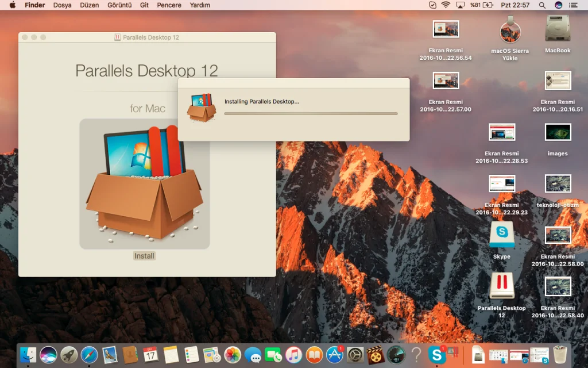
Task: Open the AirPlay display menu
Action: (460, 5)
